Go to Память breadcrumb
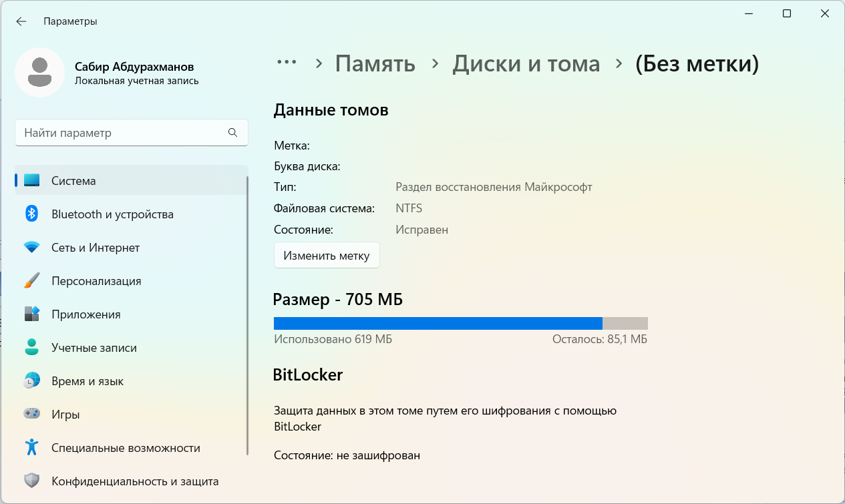The width and height of the screenshot is (845, 504). [375, 64]
